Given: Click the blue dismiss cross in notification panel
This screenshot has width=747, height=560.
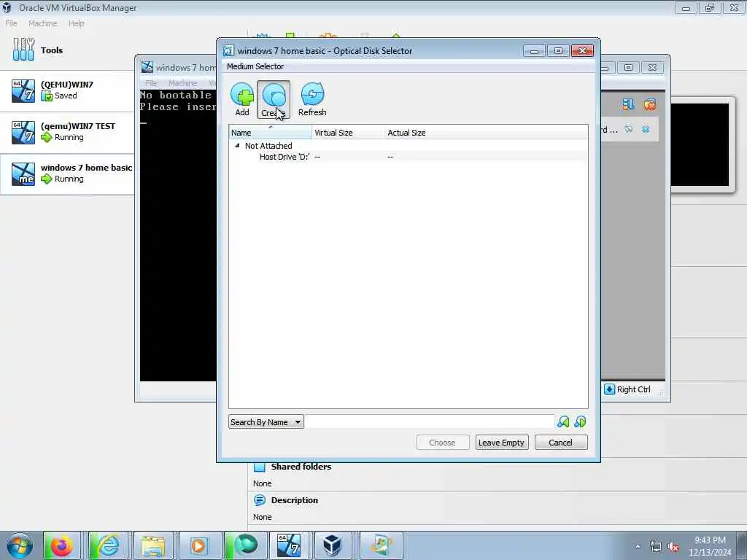Looking at the screenshot, I should [646, 129].
